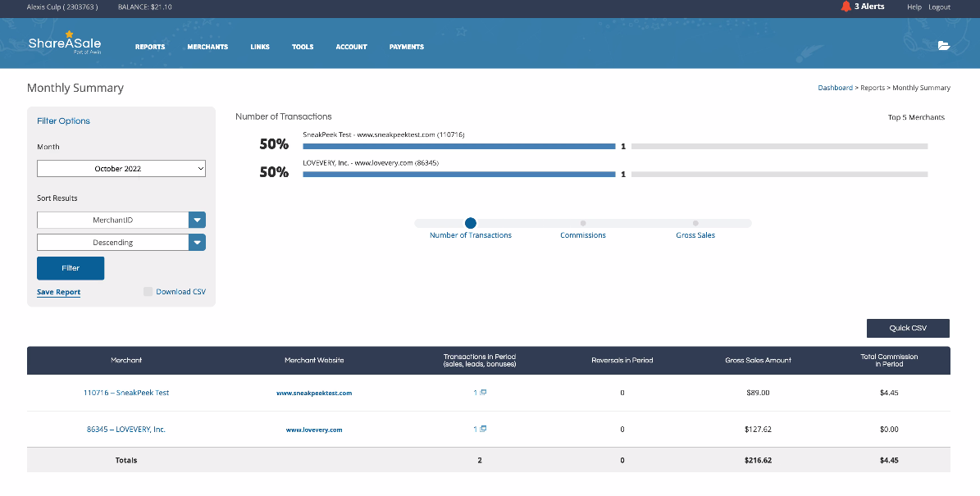Screen dimensions: 980x496
Task: Click the 3 Alerts text
Action: coord(869,7)
